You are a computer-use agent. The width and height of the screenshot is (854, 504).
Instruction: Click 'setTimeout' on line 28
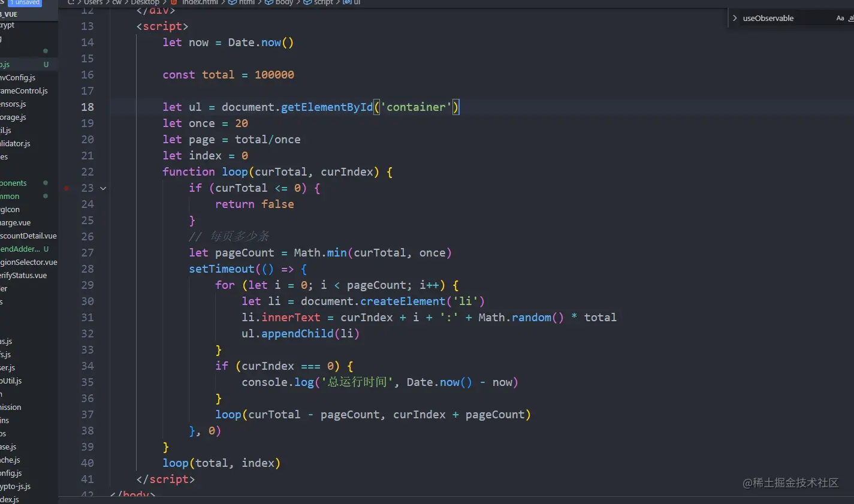(222, 269)
